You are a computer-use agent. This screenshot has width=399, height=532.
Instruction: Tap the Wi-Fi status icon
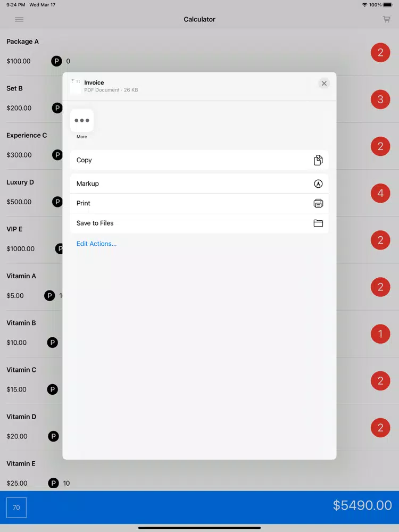pos(365,5)
